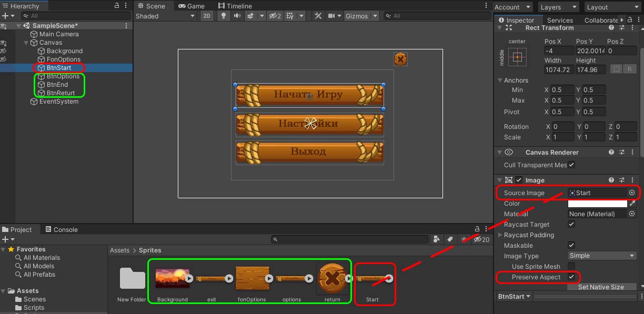Open the component tools wrench icon
The height and width of the screenshot is (314, 644).
coord(318,16)
